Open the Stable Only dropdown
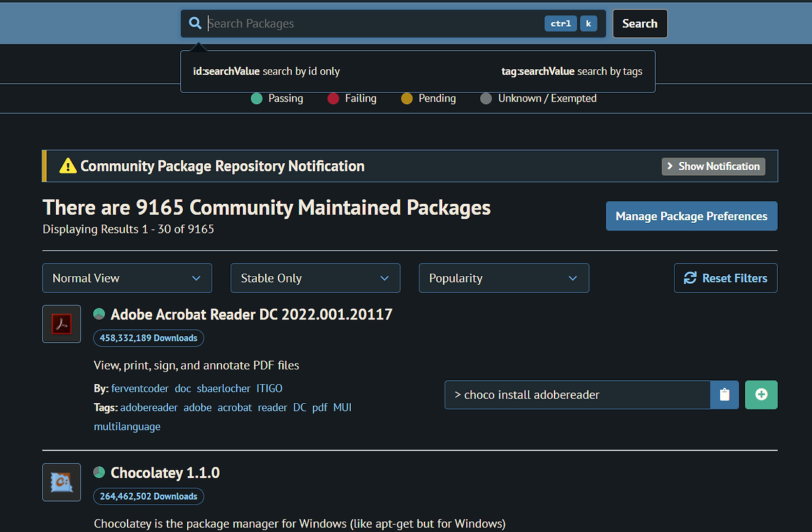812x532 pixels. (x=315, y=278)
